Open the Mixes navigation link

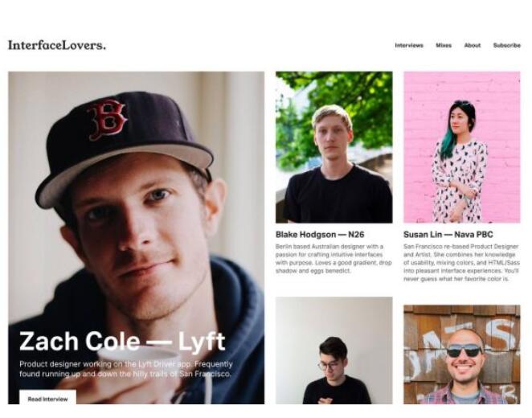click(x=444, y=46)
